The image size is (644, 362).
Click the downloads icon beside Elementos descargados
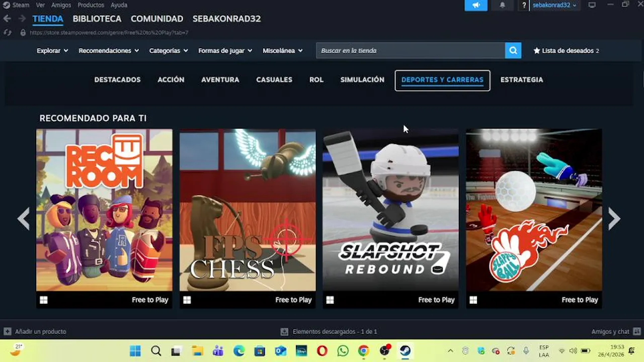pyautogui.click(x=284, y=331)
